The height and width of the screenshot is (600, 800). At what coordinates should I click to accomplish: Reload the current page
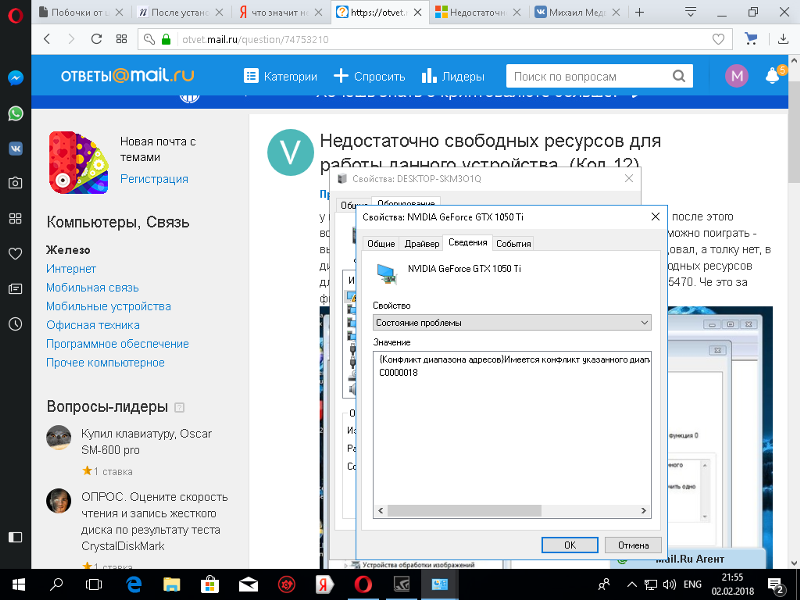tap(96, 39)
